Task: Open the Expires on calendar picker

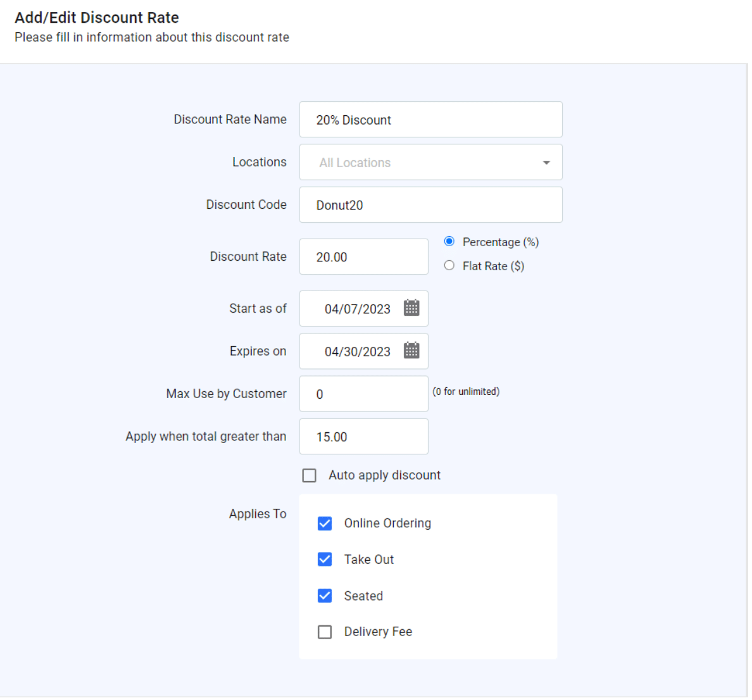Action: pyautogui.click(x=411, y=351)
